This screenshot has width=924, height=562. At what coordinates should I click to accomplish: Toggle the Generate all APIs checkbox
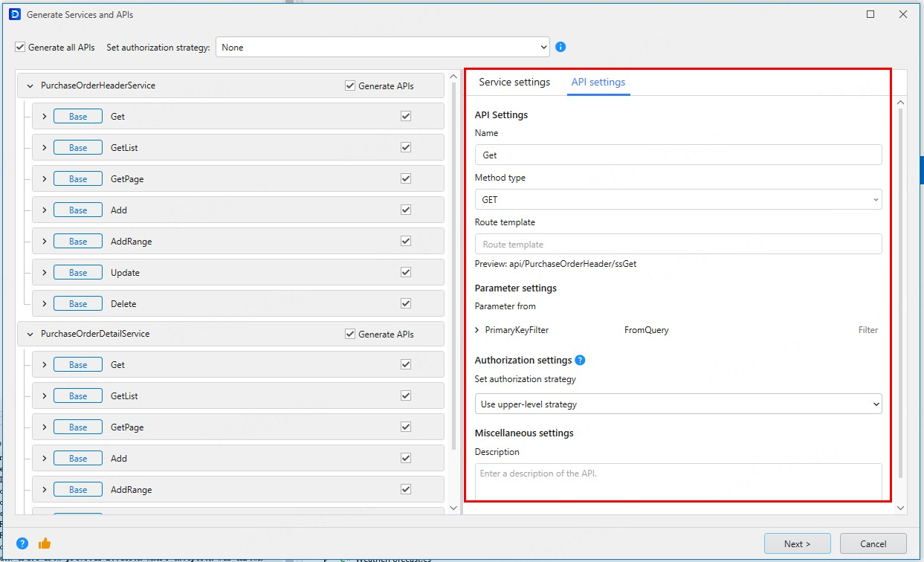(20, 48)
